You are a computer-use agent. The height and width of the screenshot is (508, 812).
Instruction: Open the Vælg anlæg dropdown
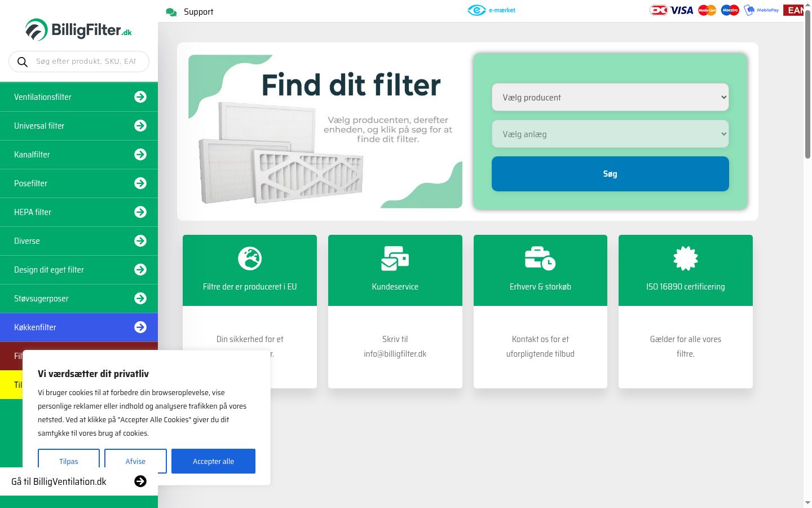click(610, 134)
